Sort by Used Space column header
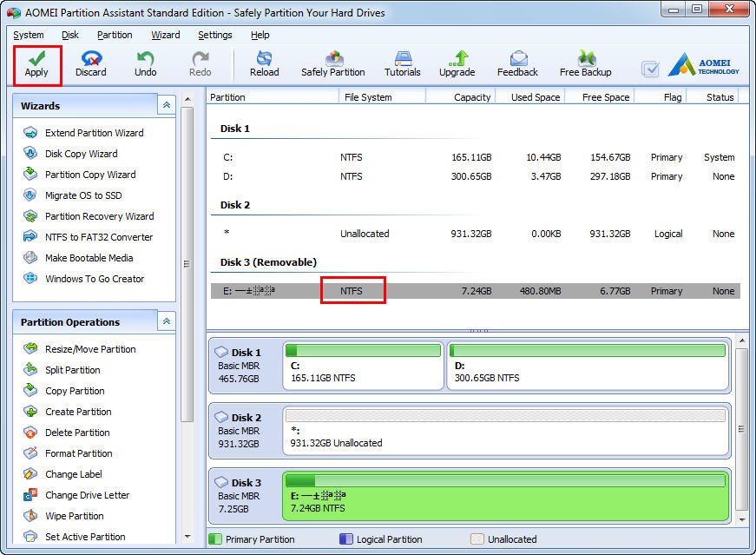Screen dimensions: 756x555 (529, 97)
